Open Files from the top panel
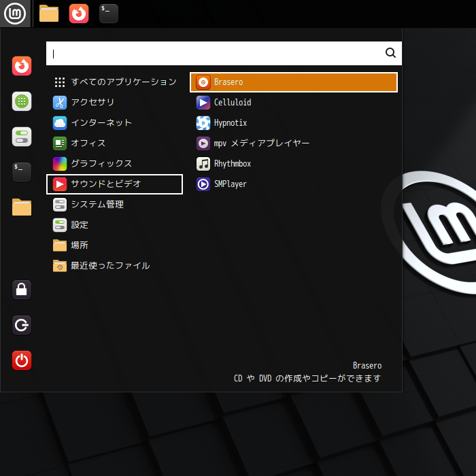Image resolution: width=476 pixels, height=476 pixels. click(49, 14)
